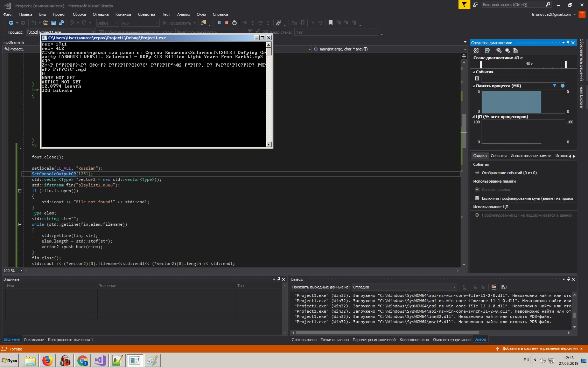
Task: Restart the debug session icon
Action: (234, 23)
